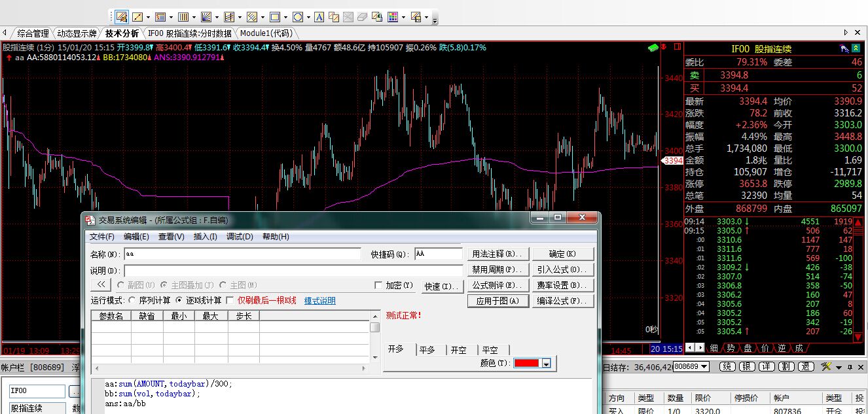Switch to the 动态显示牌 tab
868x414 pixels.
[77, 33]
